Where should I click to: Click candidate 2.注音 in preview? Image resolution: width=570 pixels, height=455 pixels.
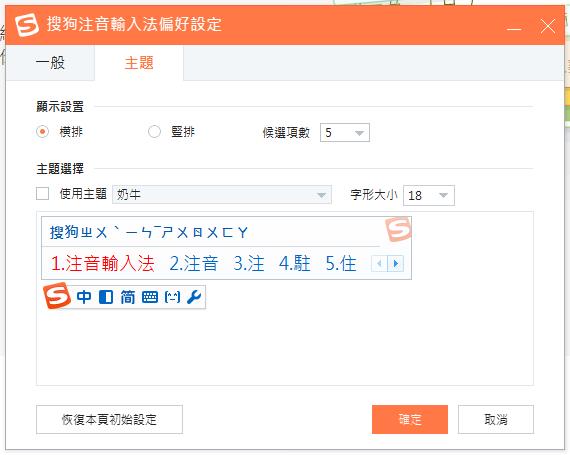[x=193, y=263]
